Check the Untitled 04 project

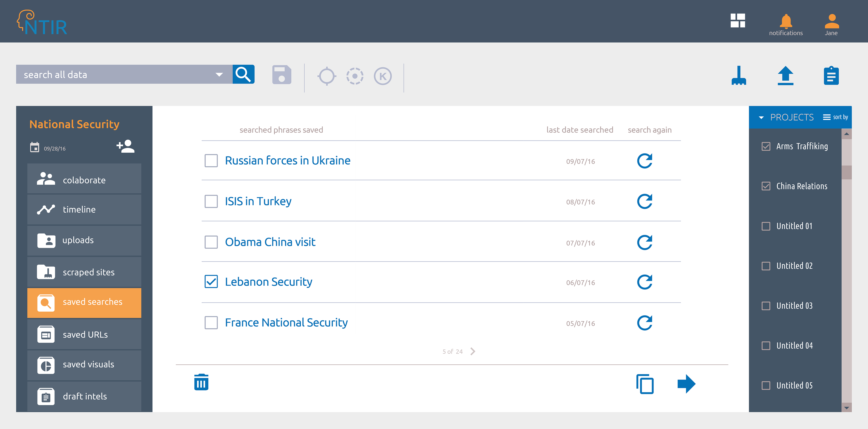[766, 345]
